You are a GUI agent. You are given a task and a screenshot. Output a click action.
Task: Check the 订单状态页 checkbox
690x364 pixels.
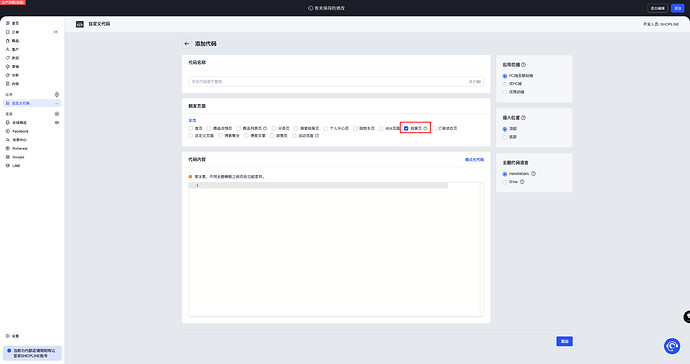(434, 129)
